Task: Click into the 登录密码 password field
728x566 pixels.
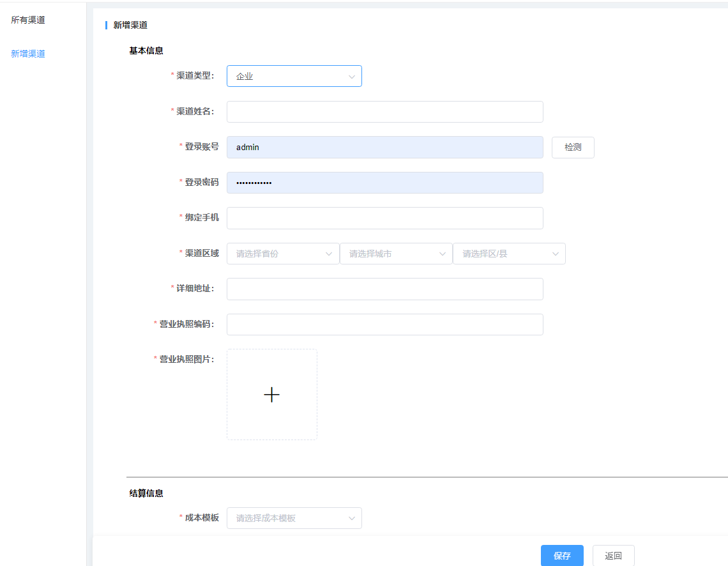Action: (384, 183)
